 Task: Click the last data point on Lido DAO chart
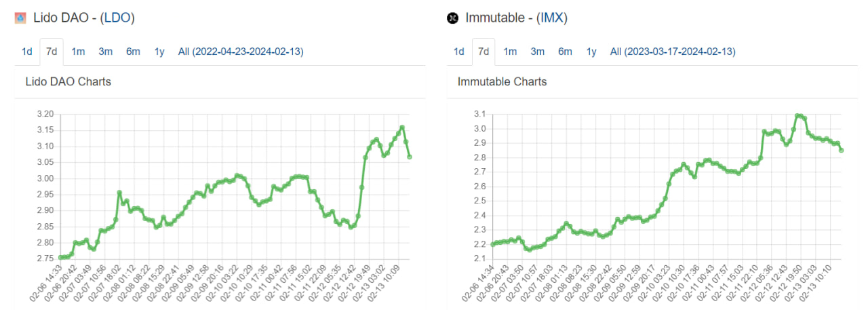pyautogui.click(x=410, y=157)
